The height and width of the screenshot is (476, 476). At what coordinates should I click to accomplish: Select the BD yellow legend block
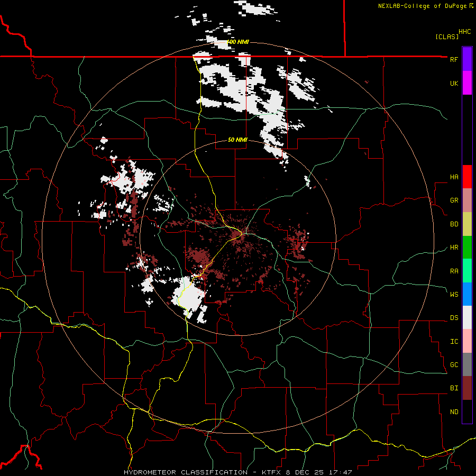pos(467,224)
